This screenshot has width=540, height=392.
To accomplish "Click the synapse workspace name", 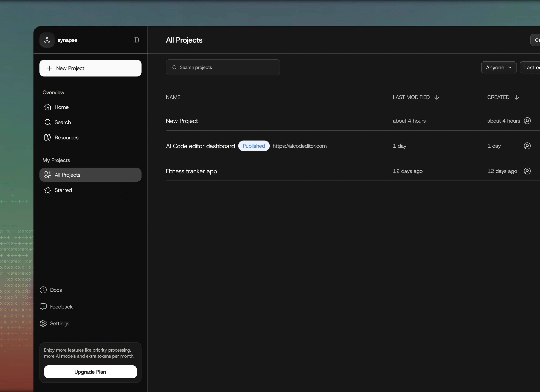I will 67,40.
